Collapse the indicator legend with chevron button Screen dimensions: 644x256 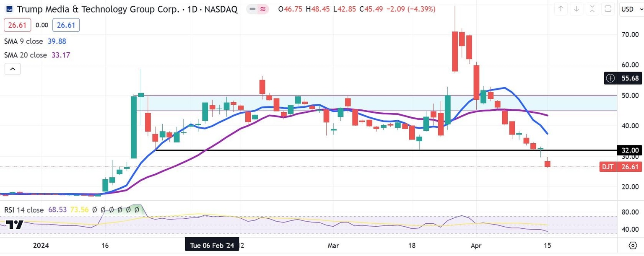click(x=13, y=69)
